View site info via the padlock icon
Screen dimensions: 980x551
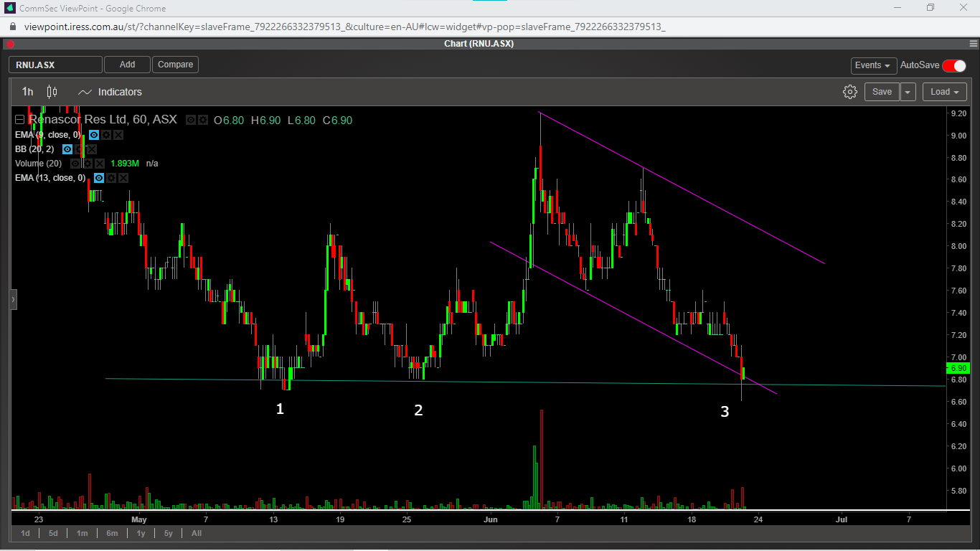pyautogui.click(x=13, y=27)
